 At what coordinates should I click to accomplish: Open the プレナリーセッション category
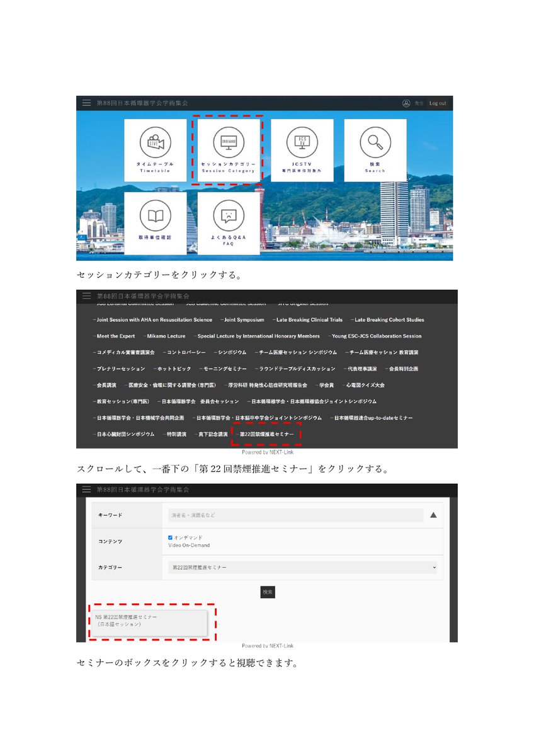click(x=119, y=369)
